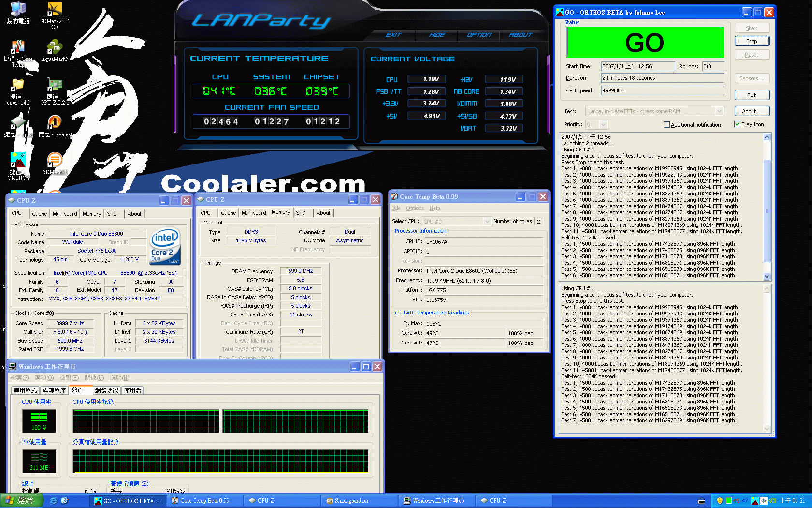The width and height of the screenshot is (812, 508).
Task: Open the everest desktop shortcut
Action: tap(55, 126)
